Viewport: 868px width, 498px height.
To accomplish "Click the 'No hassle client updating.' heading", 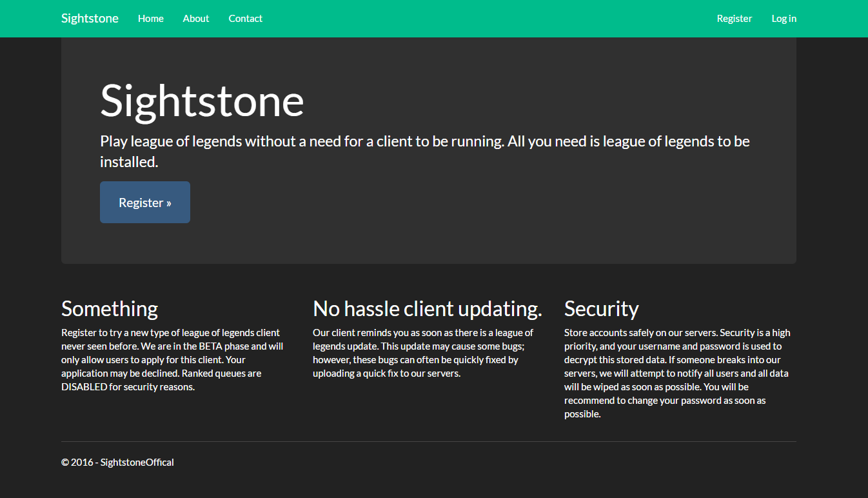I will click(428, 309).
